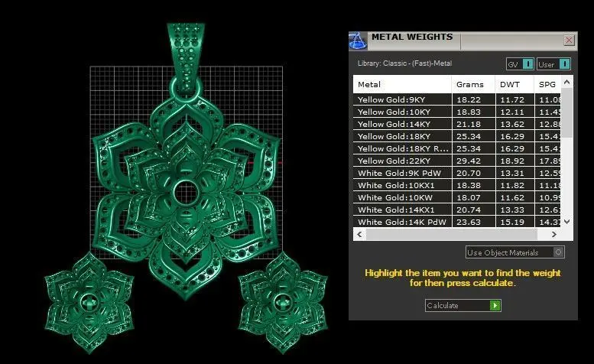Select the White Gold:10KW row

point(457,197)
